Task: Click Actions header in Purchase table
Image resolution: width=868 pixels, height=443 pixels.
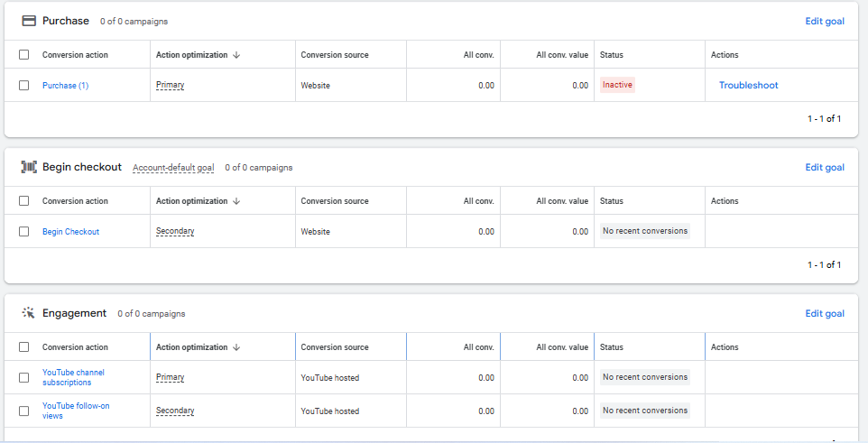Action: (x=725, y=55)
